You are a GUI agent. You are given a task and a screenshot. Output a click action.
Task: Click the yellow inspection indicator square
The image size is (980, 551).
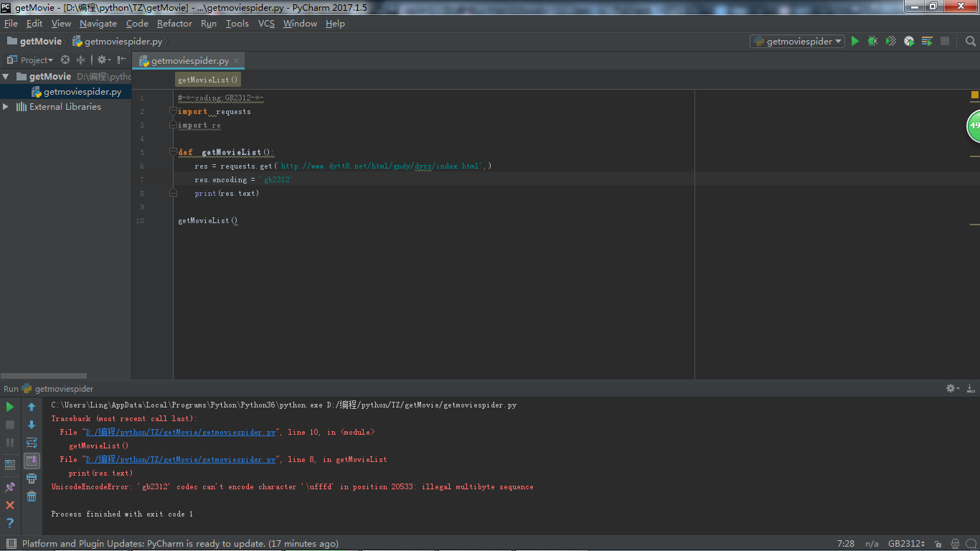click(x=975, y=95)
